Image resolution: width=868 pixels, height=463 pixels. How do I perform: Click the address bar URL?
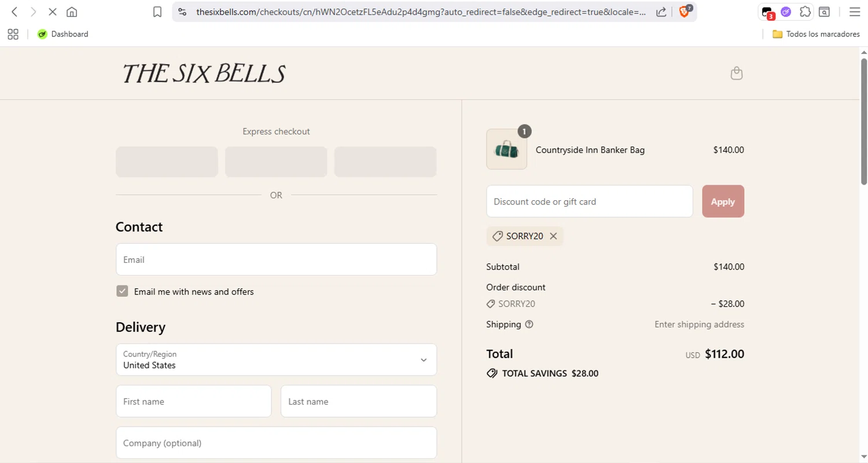[421, 12]
